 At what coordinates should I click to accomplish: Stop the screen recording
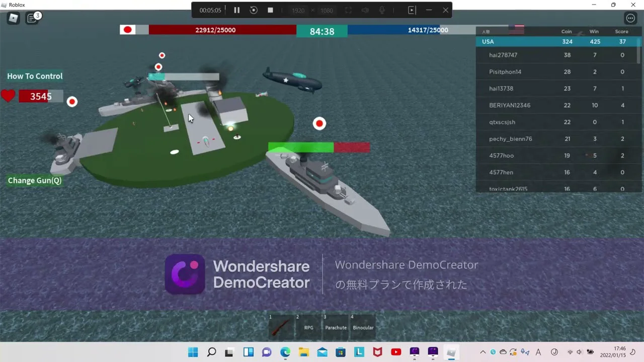click(x=270, y=10)
